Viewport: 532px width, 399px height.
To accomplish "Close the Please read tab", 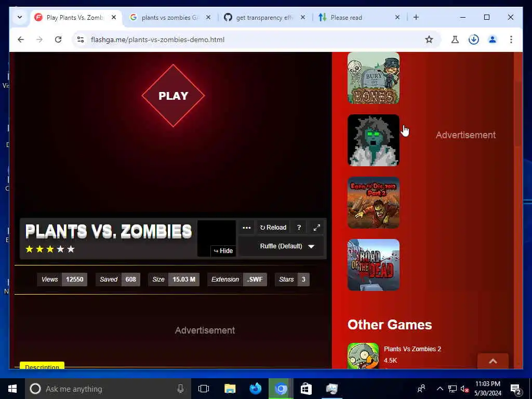I will pyautogui.click(x=397, y=17).
